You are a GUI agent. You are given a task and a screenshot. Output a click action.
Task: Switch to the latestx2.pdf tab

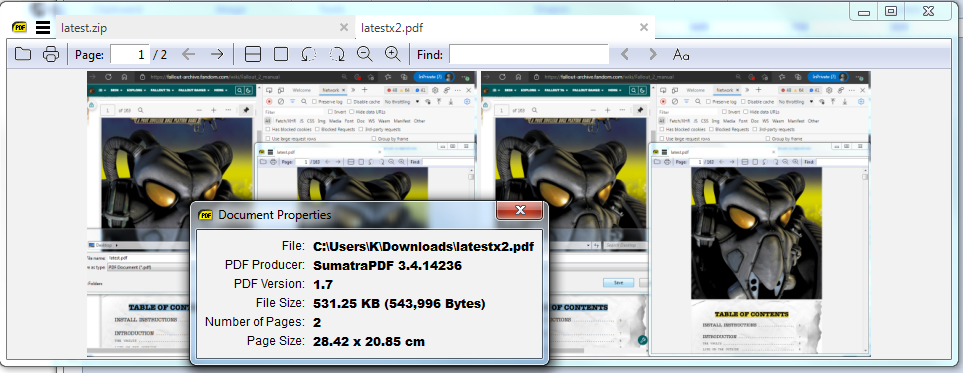click(504, 28)
